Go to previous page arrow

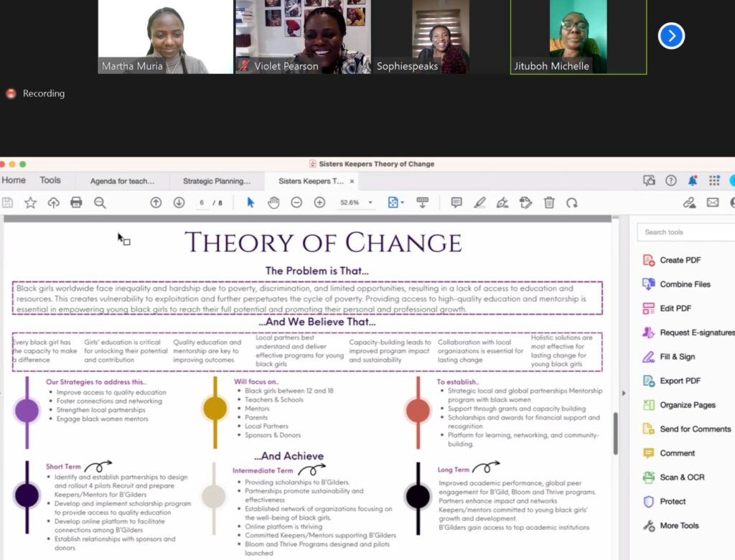coord(156,203)
